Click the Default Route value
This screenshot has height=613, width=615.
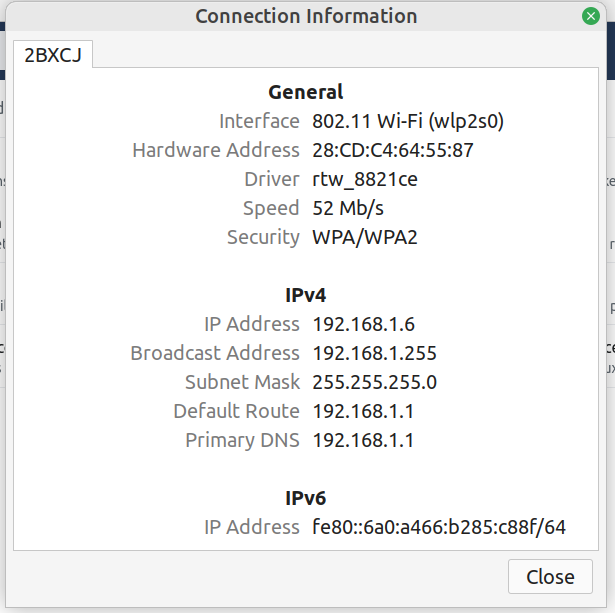coord(363,411)
